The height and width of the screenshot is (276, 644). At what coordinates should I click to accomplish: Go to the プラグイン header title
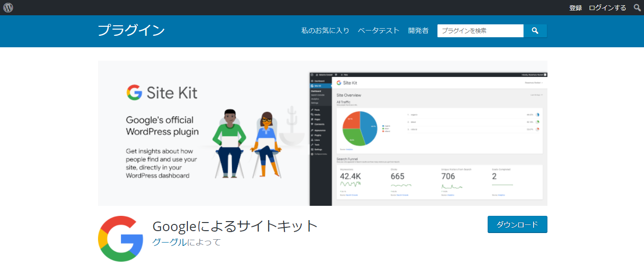click(131, 31)
